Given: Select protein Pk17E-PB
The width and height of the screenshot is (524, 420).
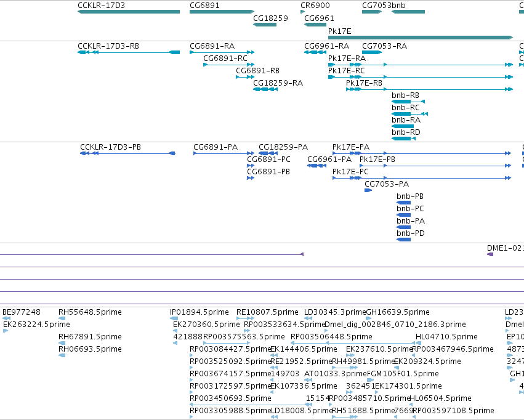Looking at the screenshot, I should tap(435, 166).
